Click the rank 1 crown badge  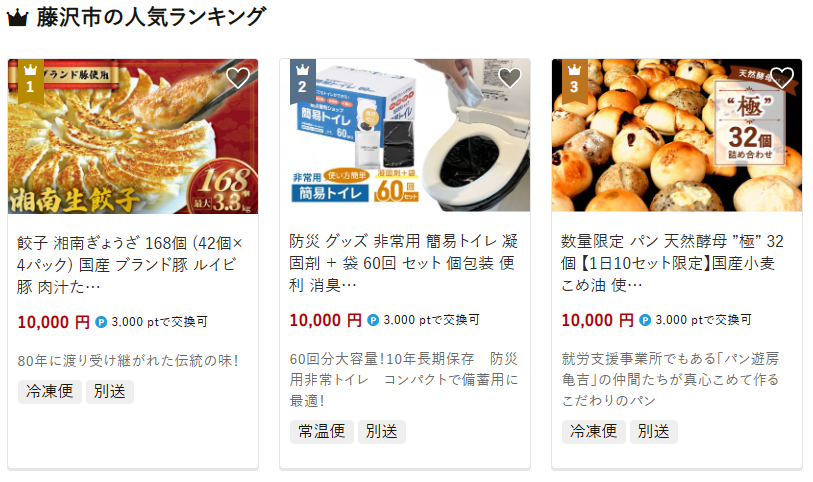tap(31, 80)
